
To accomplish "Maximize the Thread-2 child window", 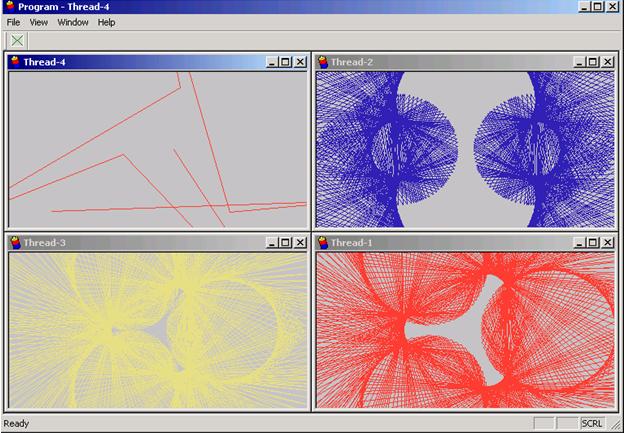I will (593, 62).
